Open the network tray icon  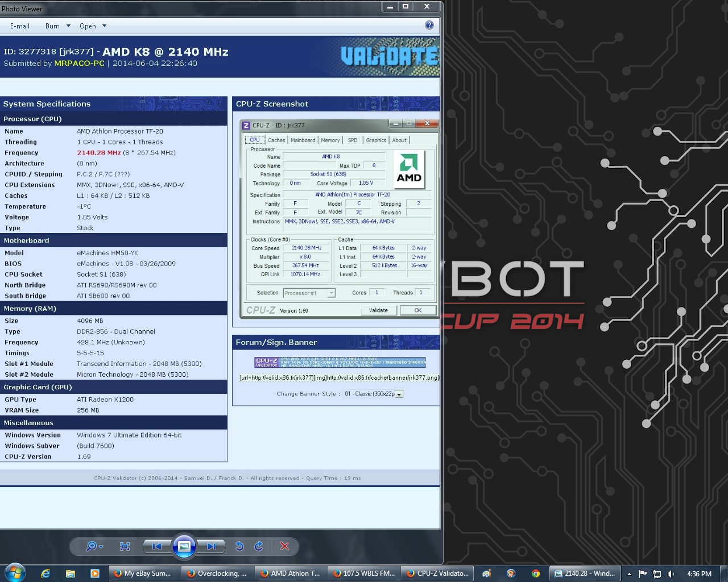[x=657, y=573]
